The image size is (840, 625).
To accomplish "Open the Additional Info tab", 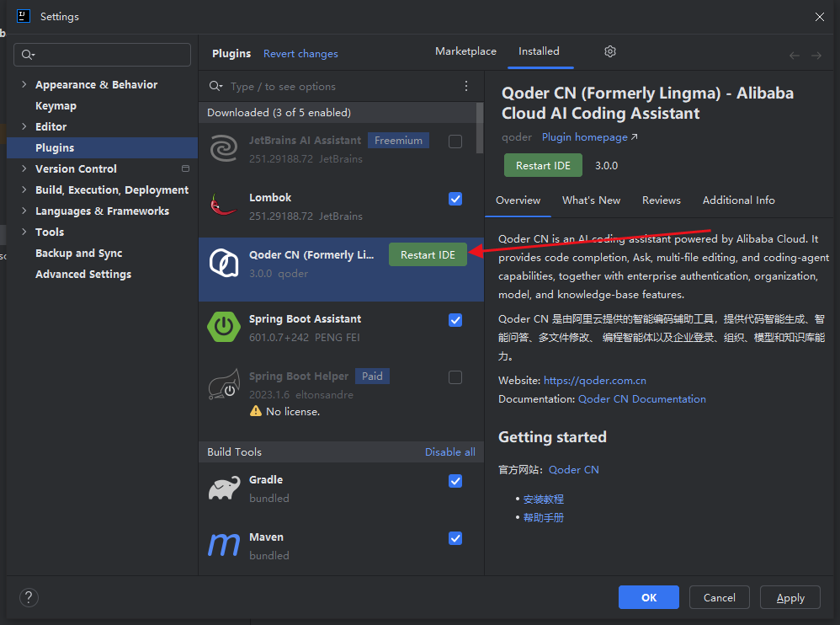I will [x=738, y=200].
